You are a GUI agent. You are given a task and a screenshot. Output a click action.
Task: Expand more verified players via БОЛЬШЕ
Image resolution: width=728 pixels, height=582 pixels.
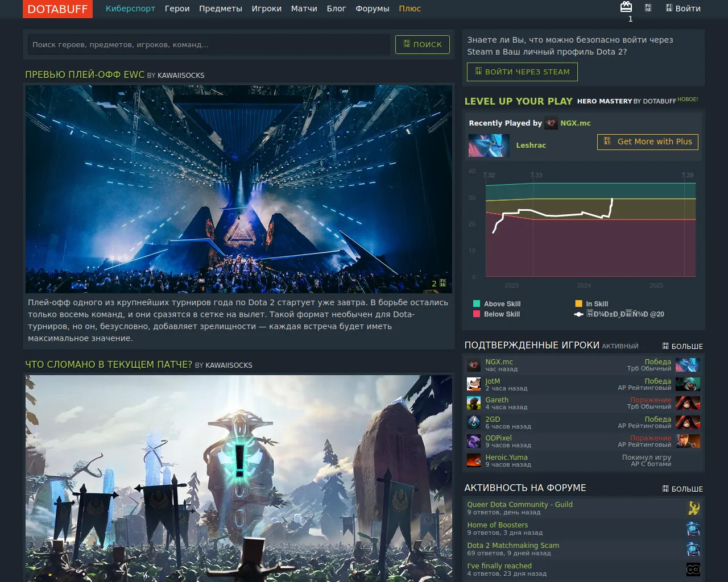[x=682, y=346]
